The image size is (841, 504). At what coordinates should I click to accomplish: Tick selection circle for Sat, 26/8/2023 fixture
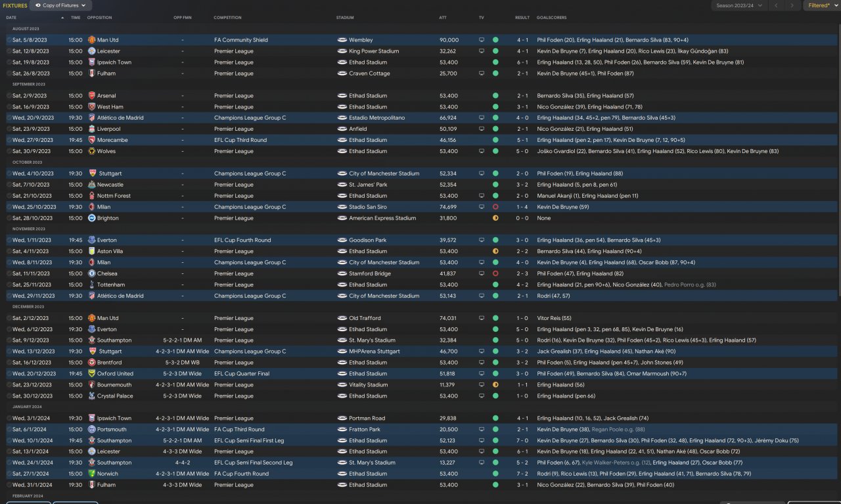[x=9, y=74]
